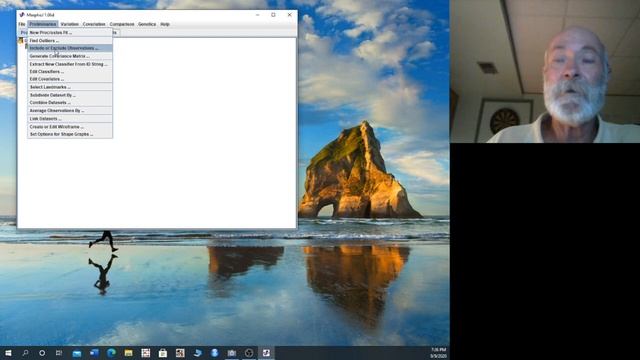Open the Help menu
Image resolution: width=640 pixels, height=360 pixels.
pyautogui.click(x=164, y=24)
